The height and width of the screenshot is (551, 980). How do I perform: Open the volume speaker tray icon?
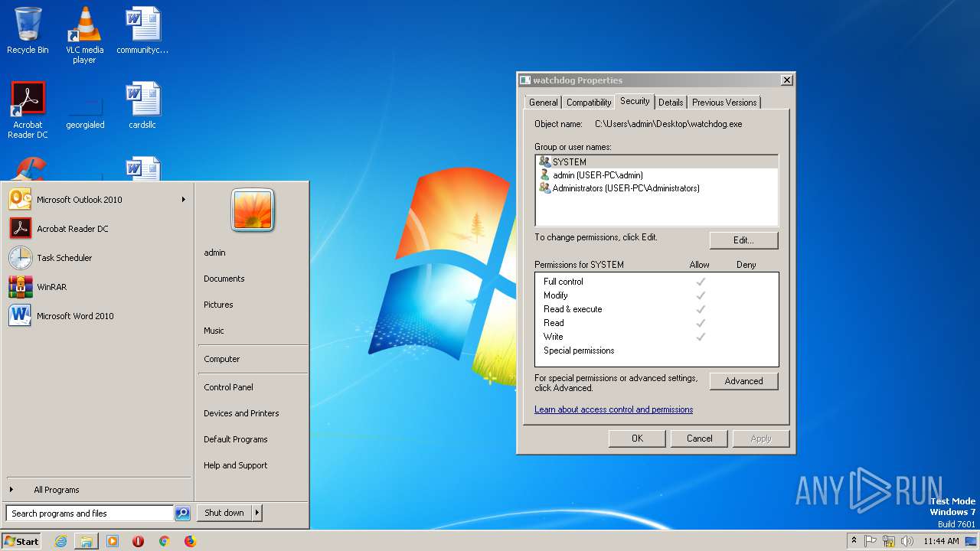tap(907, 541)
